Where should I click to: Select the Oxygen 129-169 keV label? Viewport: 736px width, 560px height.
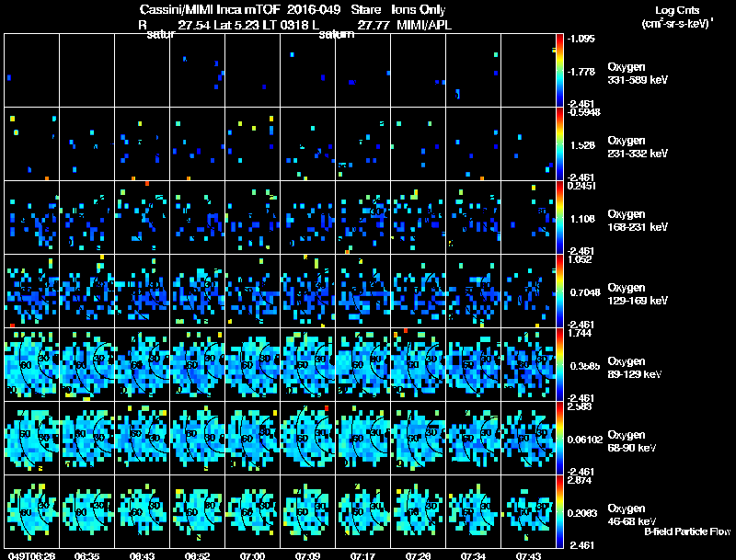coord(638,294)
